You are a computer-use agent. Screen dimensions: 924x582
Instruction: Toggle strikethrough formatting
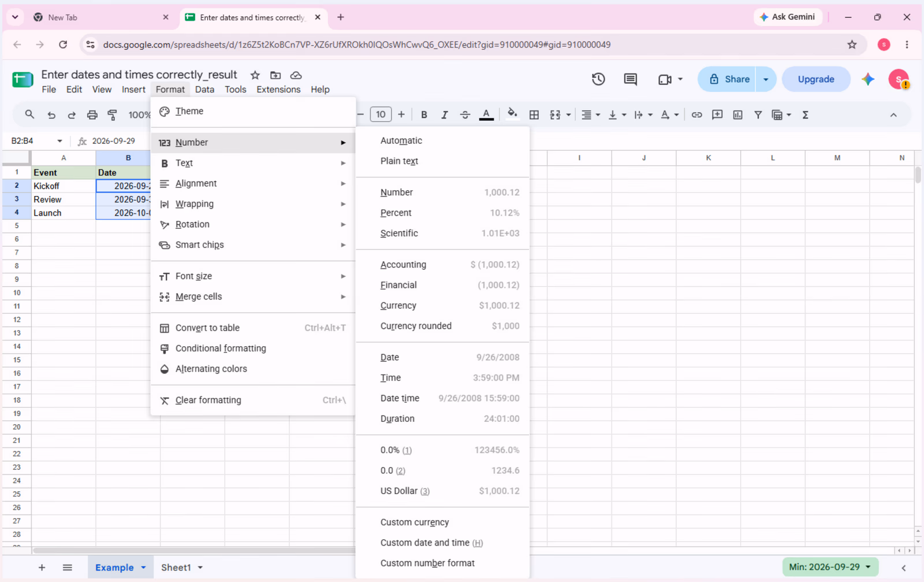tap(465, 115)
